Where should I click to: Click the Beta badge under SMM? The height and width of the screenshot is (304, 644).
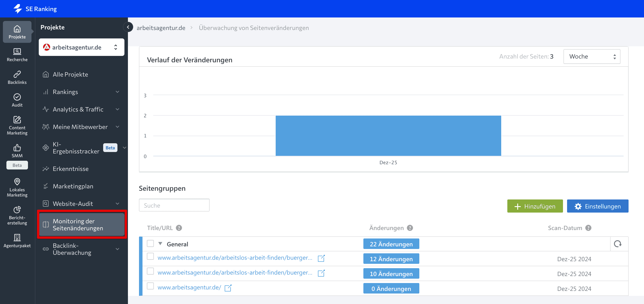tap(17, 165)
